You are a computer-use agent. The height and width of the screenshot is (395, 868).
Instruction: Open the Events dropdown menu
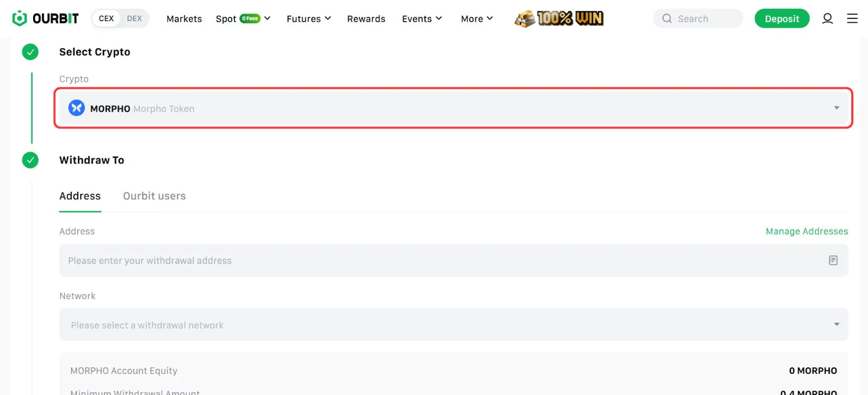point(422,19)
